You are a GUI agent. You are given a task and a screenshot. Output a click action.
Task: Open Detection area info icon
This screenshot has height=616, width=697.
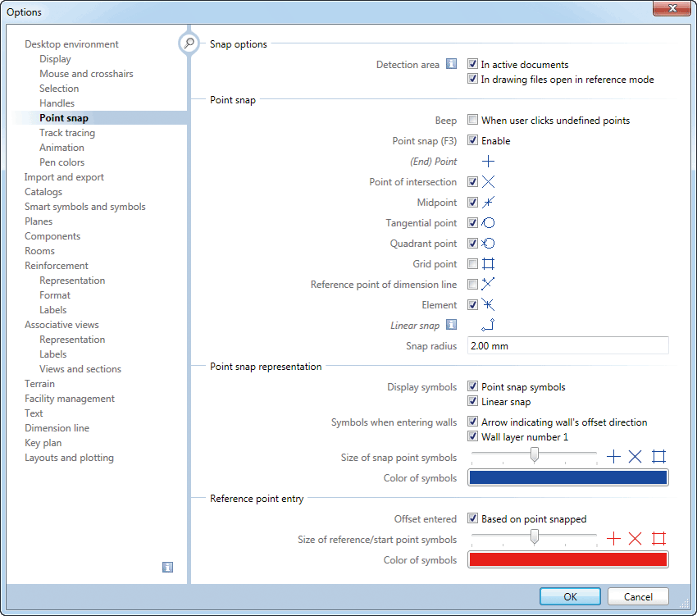(x=451, y=64)
